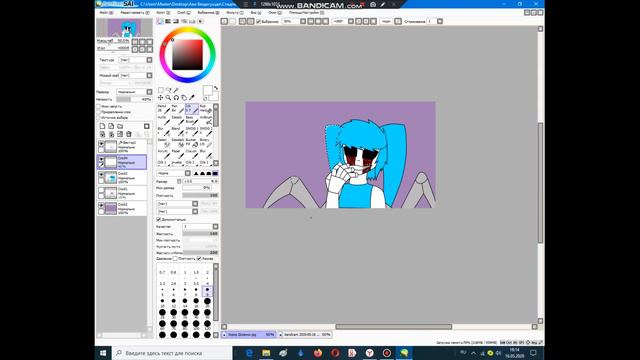This screenshot has width=640, height=360.
Task: Open the Редактировать menu
Action: point(135,13)
